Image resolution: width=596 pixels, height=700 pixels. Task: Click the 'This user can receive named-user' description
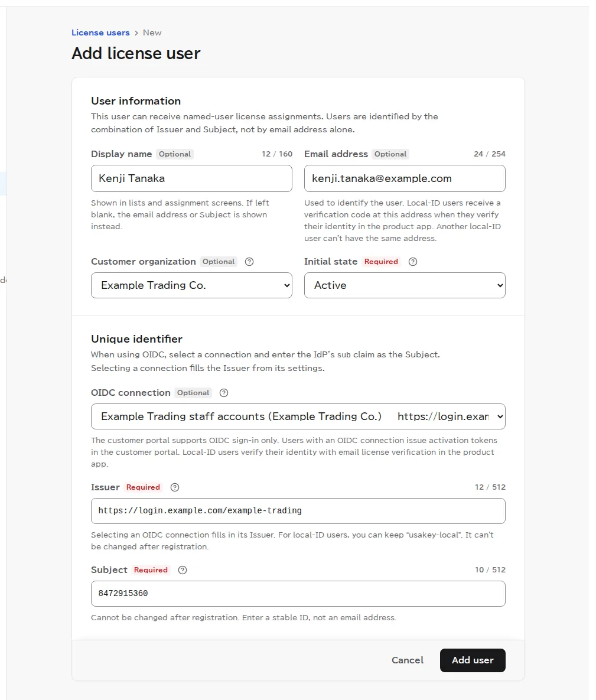click(264, 123)
